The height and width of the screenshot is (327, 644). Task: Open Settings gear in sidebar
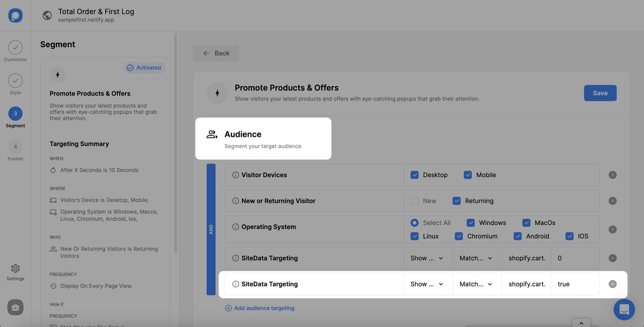click(15, 272)
